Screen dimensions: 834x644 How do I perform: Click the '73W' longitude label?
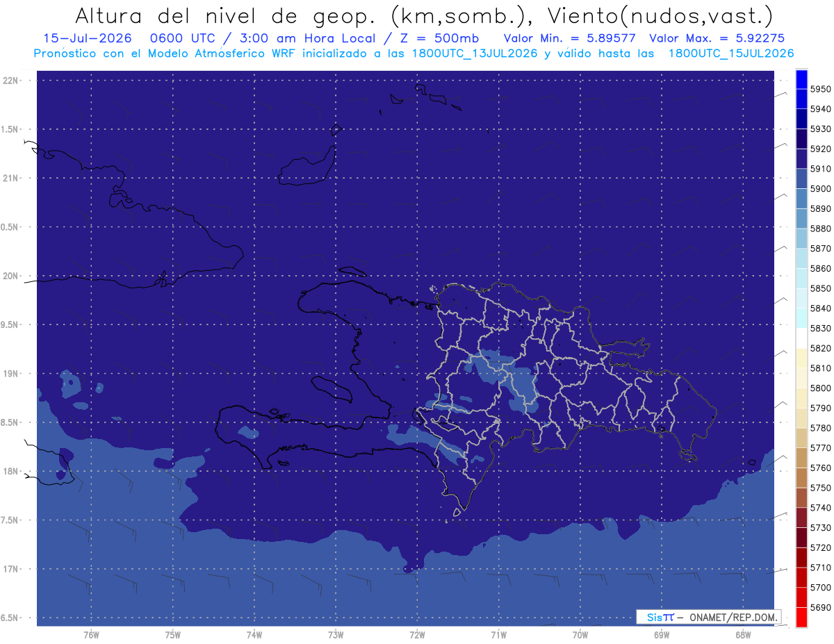336,635
